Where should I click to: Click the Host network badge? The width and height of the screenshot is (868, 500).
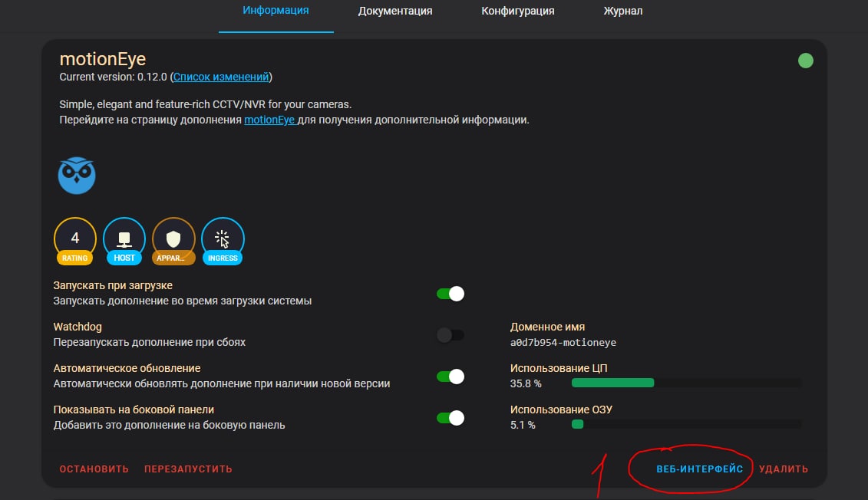[124, 241]
